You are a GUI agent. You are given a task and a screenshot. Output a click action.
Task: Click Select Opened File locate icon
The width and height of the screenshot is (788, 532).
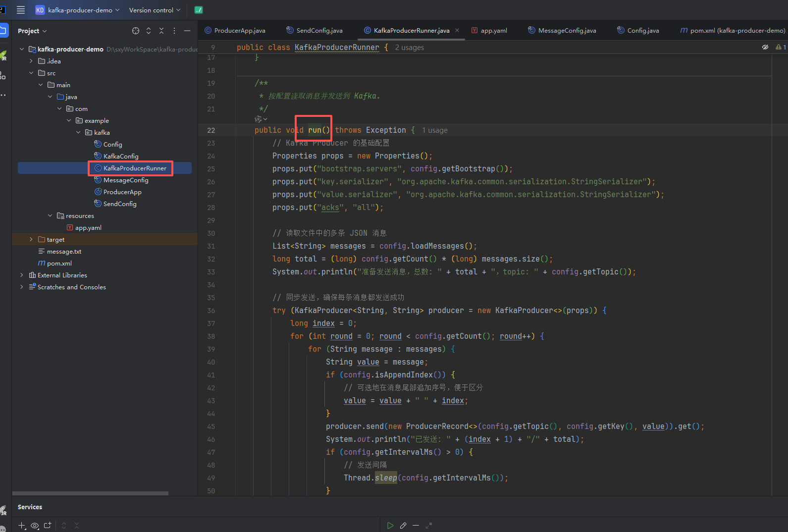coord(136,31)
